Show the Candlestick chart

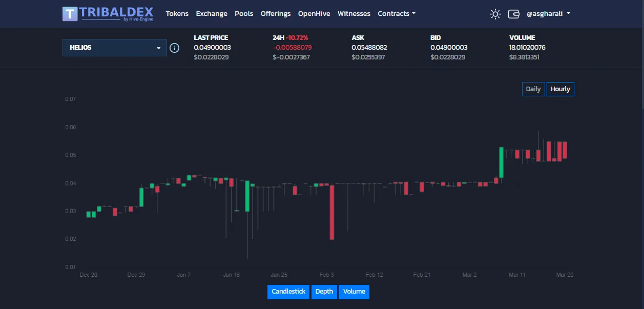point(288,292)
